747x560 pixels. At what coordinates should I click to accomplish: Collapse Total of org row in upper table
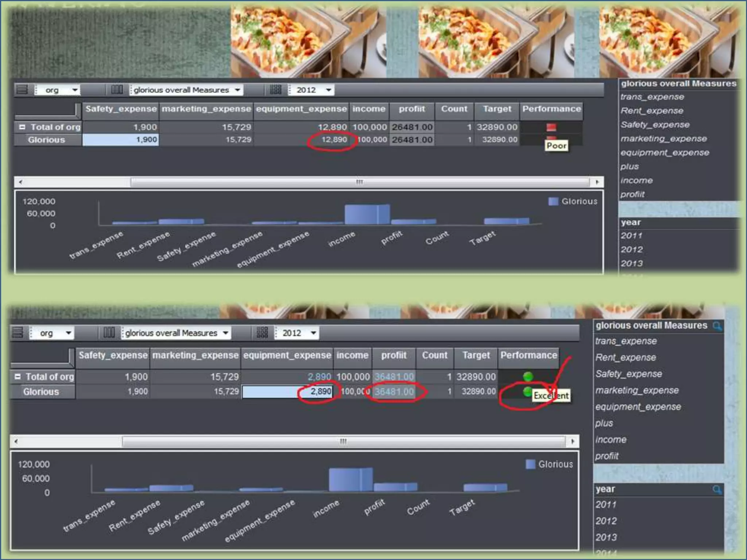click(22, 127)
